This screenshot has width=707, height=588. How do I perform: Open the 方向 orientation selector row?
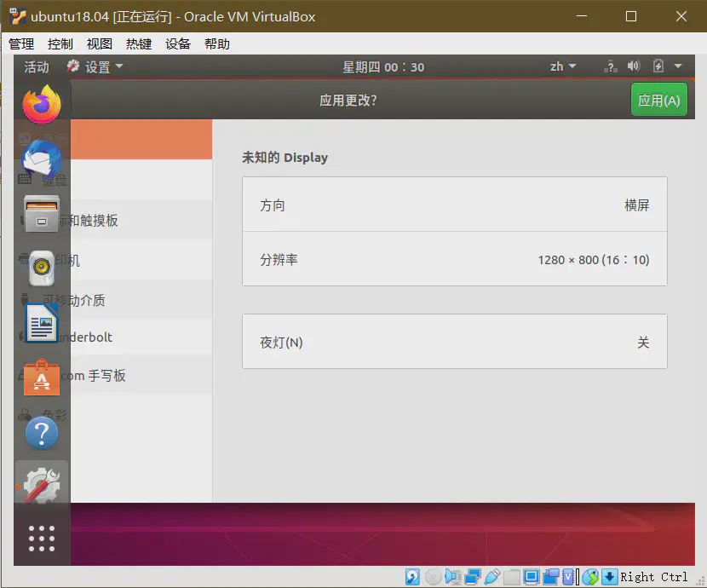coord(454,205)
